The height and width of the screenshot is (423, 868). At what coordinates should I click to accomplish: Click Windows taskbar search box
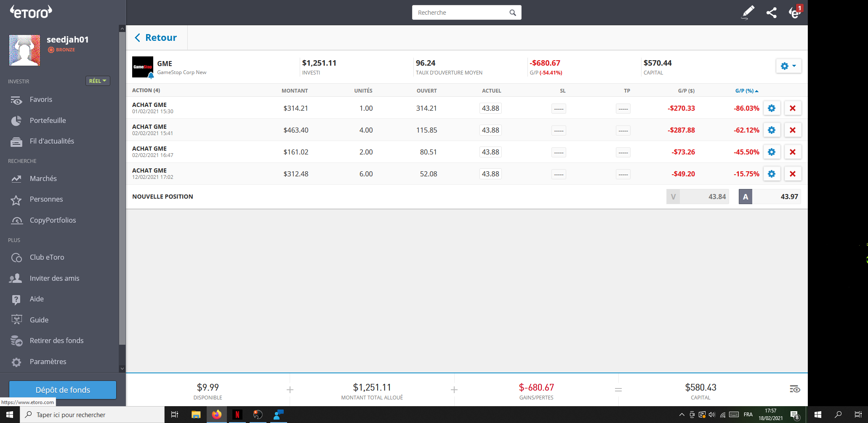[92, 415]
